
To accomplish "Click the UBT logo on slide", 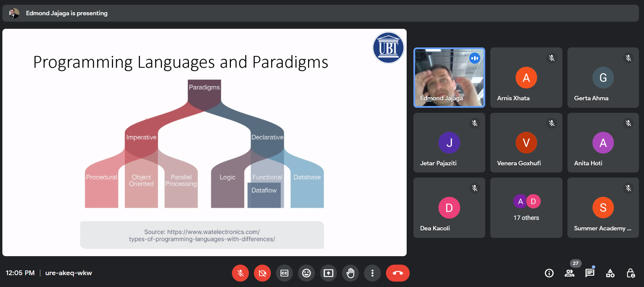I will (x=388, y=48).
